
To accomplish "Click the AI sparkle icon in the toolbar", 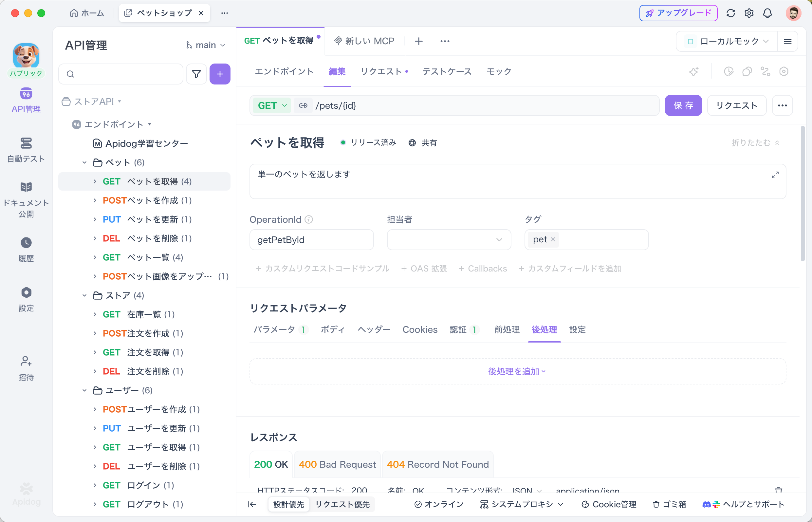I will [694, 71].
